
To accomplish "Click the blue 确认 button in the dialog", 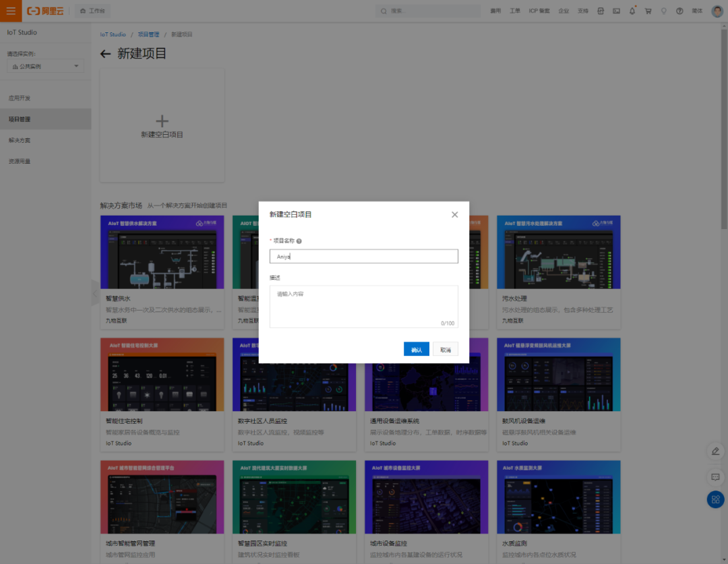I will pos(417,350).
